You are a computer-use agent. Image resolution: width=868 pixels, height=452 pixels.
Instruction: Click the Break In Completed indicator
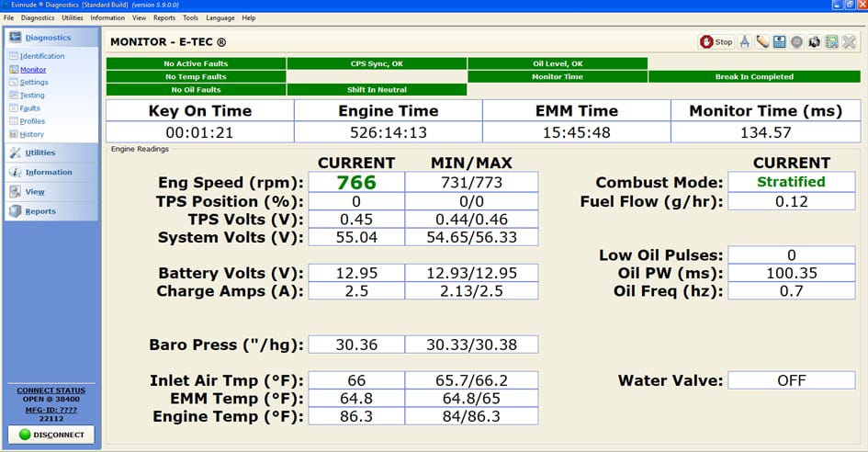coord(754,77)
